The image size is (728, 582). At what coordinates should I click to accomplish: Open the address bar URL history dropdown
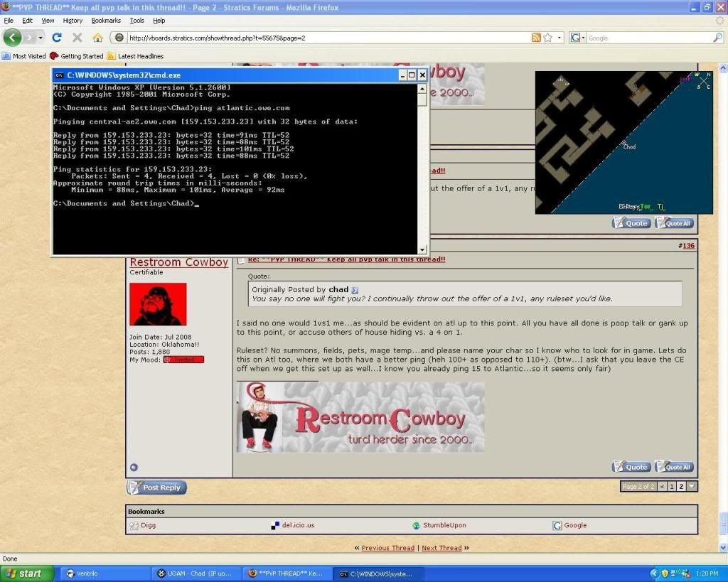click(x=559, y=38)
